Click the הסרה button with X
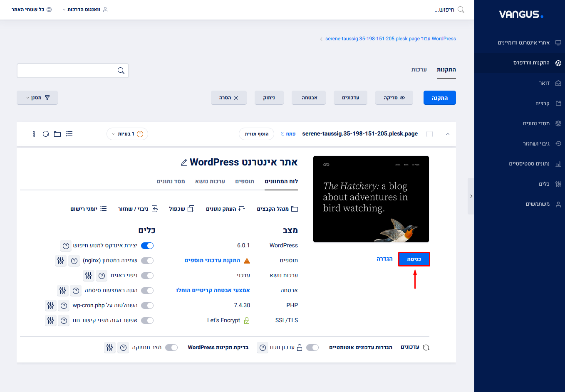The image size is (565, 392). 229,98
